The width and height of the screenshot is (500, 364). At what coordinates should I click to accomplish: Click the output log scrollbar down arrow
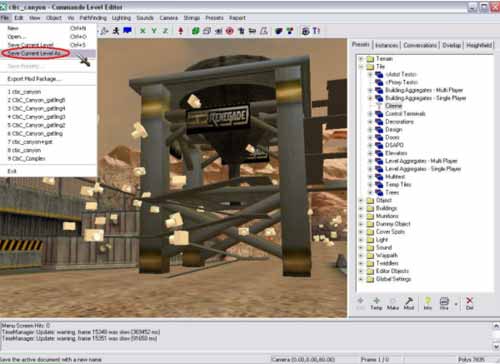[496, 347]
